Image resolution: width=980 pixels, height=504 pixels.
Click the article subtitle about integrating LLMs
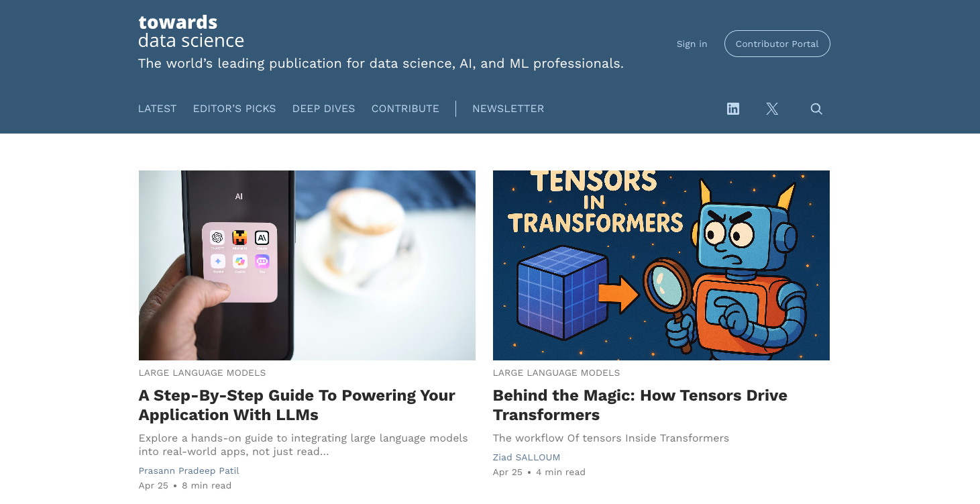303,444
